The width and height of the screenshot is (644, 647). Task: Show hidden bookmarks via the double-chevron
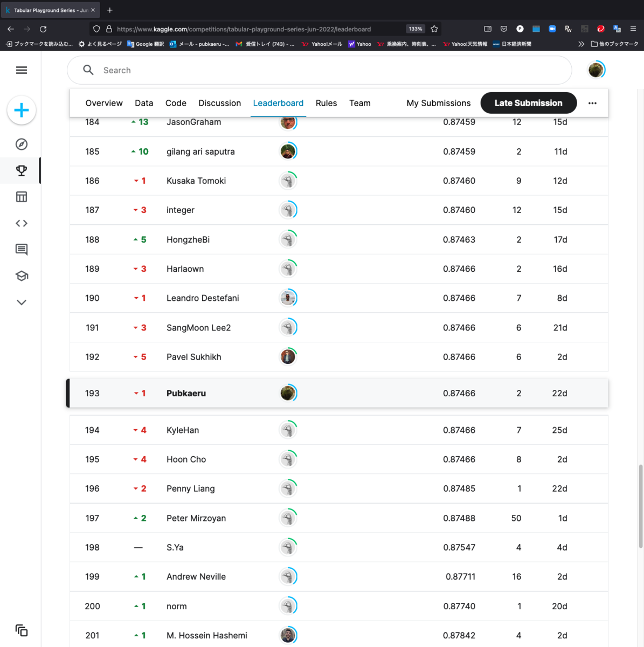point(581,44)
